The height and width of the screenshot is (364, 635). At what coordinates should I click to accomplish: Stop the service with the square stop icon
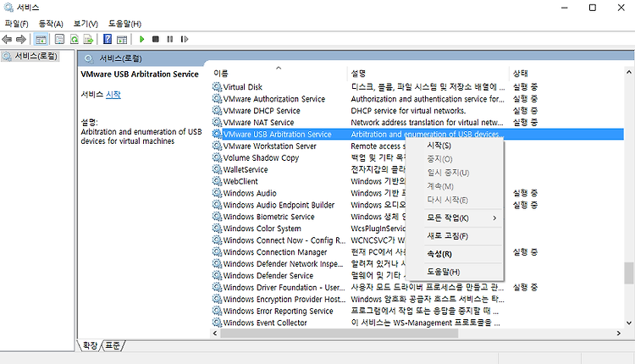pyautogui.click(x=156, y=39)
